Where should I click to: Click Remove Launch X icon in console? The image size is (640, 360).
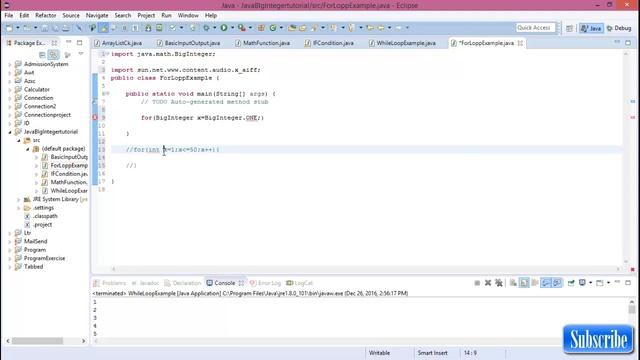coord(488,283)
